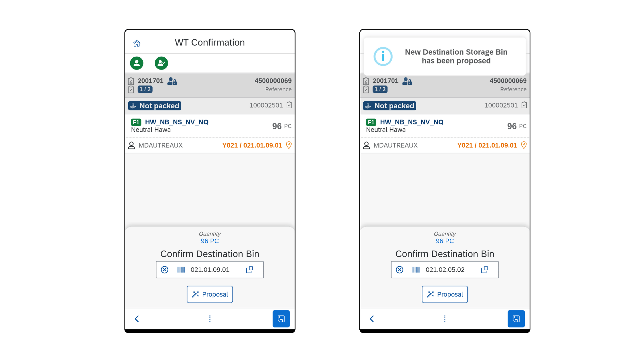Click Proposal button on right screen
644x362 pixels.
[445, 294]
